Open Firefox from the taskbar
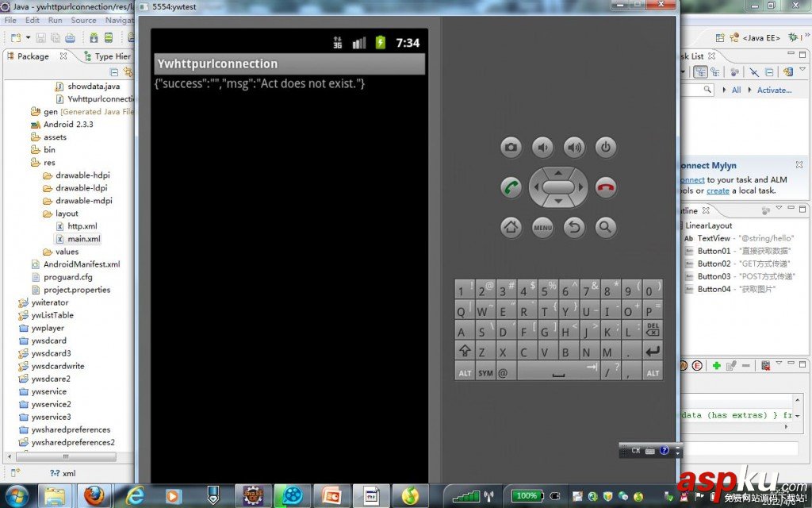 (94, 495)
